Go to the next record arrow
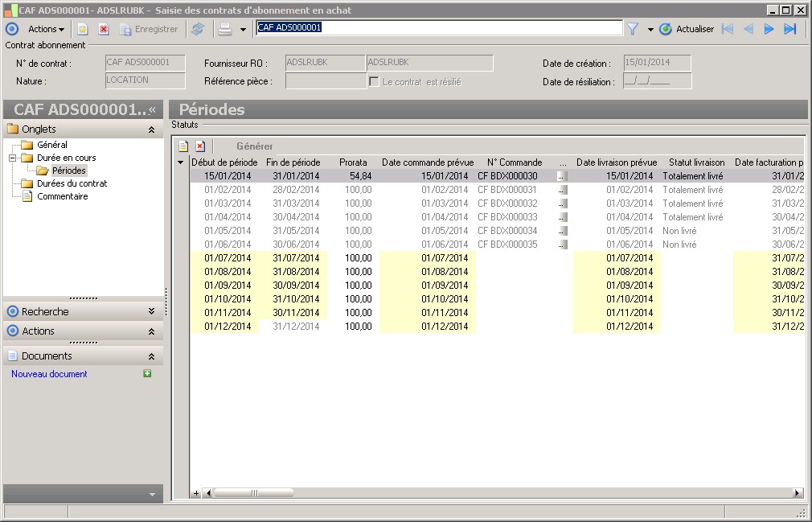Viewport: 812px width, 522px height. (x=769, y=29)
